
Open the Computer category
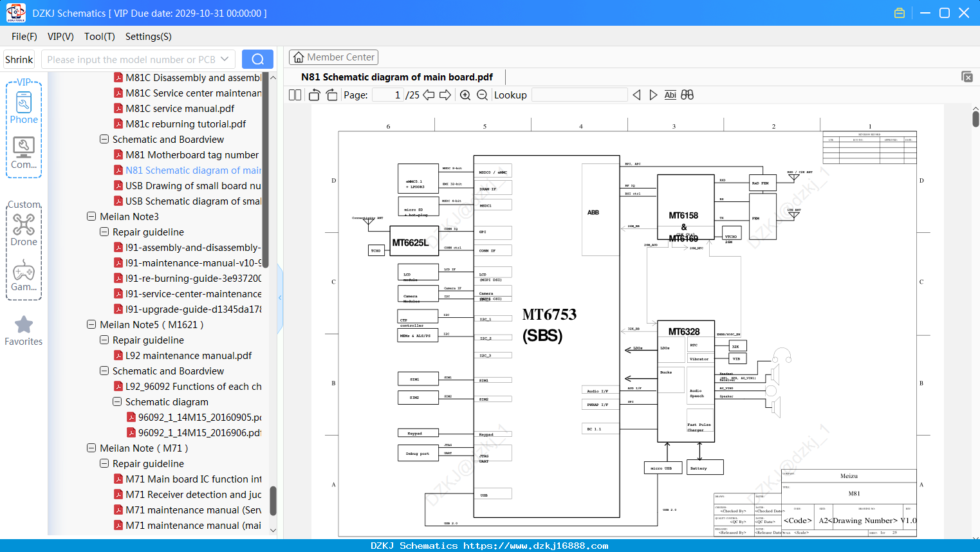(x=24, y=153)
